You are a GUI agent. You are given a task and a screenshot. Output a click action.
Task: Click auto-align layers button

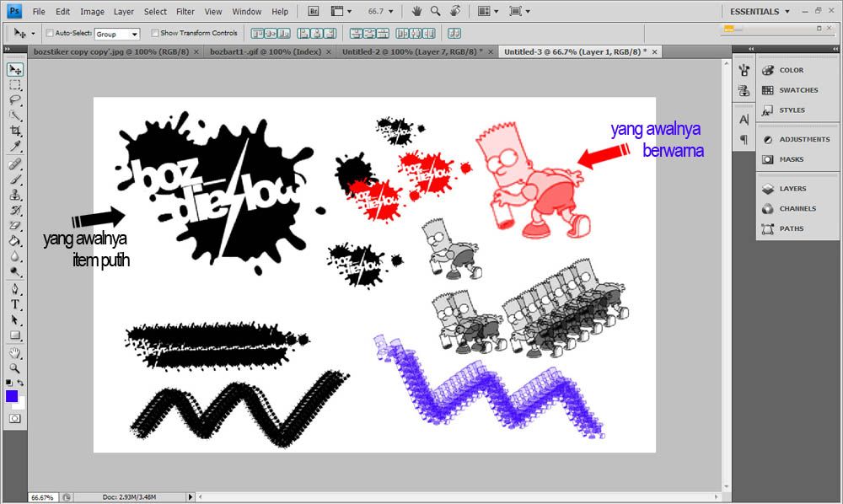[454, 34]
